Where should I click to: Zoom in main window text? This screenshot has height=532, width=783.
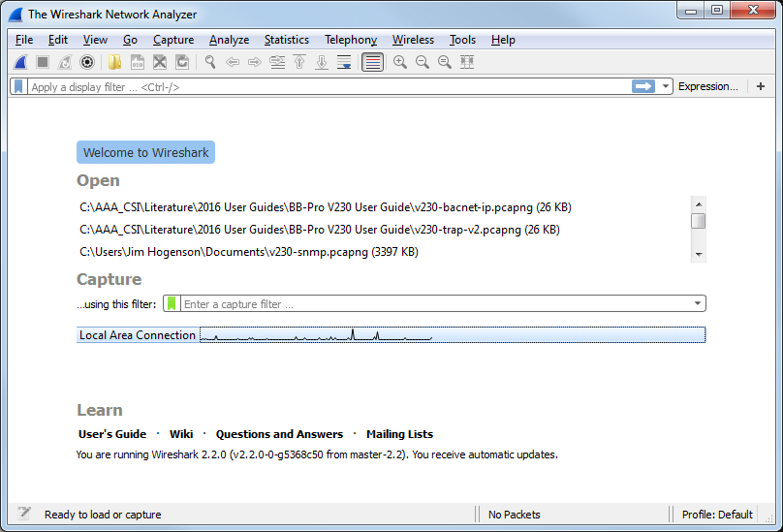tap(400, 62)
